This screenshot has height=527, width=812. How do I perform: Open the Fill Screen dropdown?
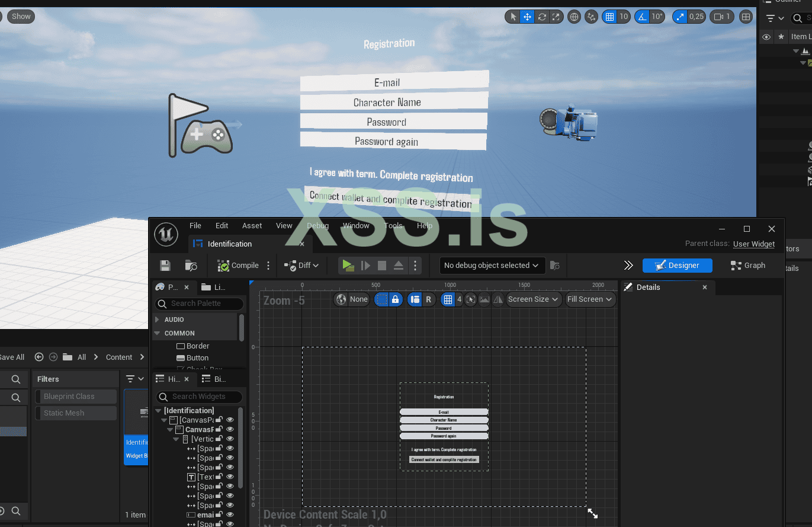coord(590,299)
